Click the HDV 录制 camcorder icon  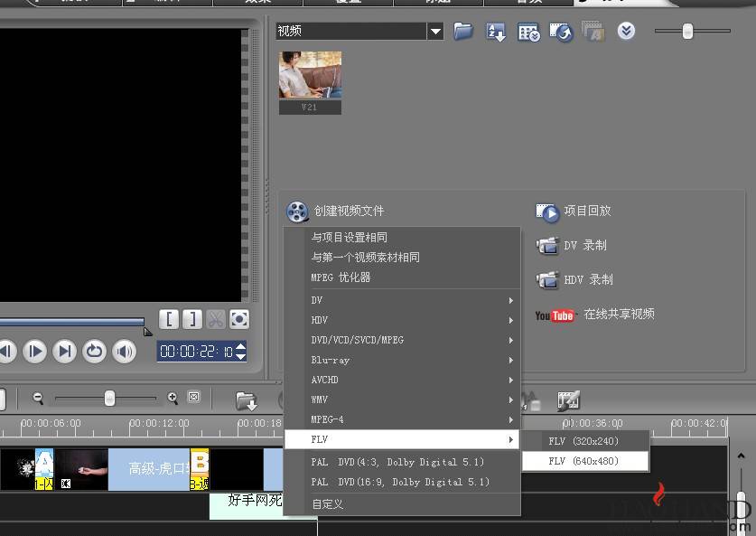(547, 280)
